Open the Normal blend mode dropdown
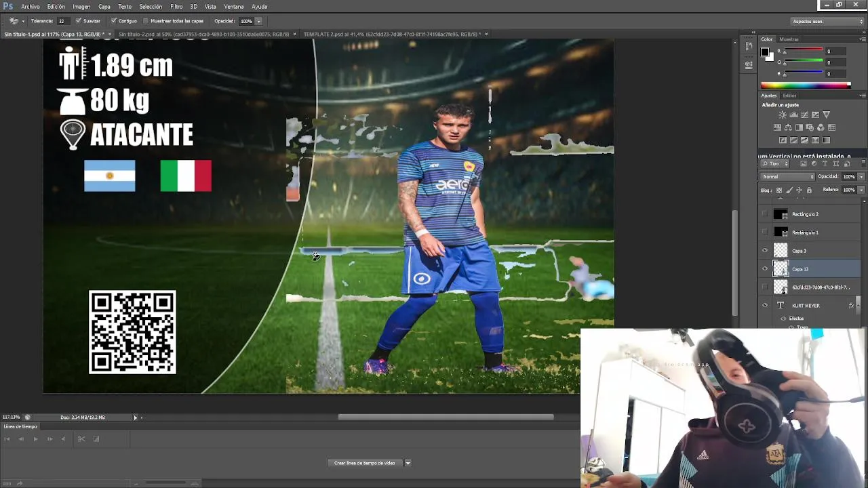The image size is (868, 488). (x=787, y=176)
